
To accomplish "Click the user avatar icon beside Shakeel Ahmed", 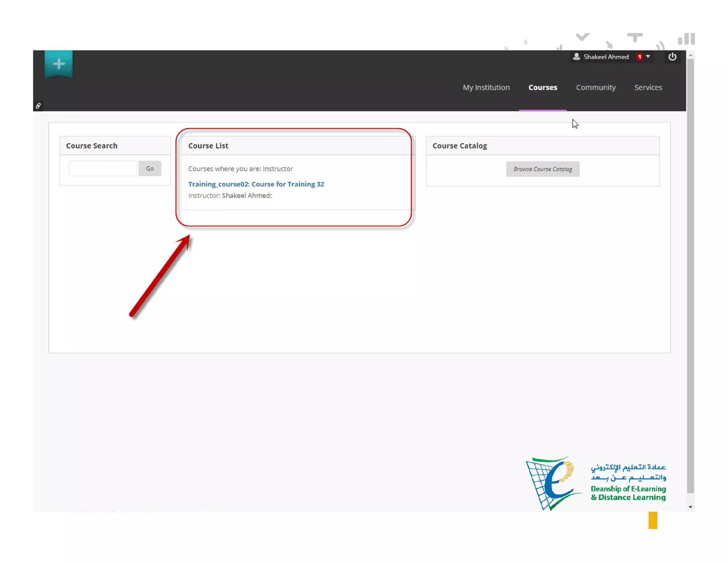I will (x=576, y=57).
